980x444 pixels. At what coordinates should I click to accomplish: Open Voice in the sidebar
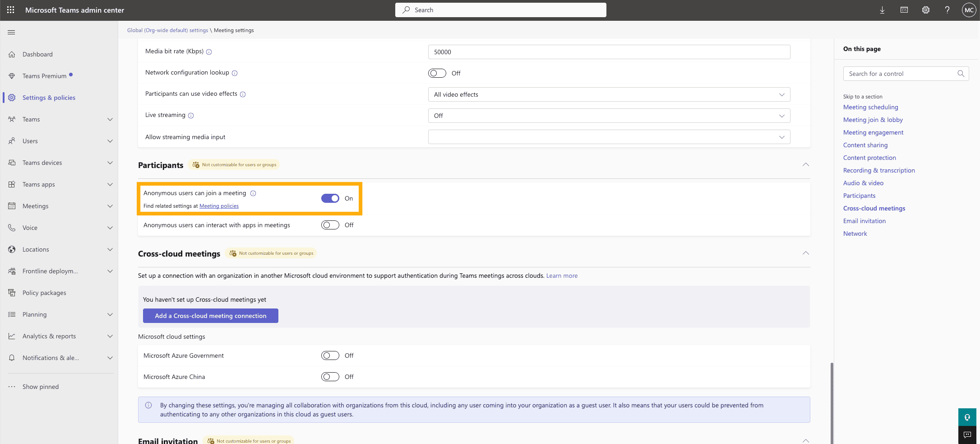30,228
